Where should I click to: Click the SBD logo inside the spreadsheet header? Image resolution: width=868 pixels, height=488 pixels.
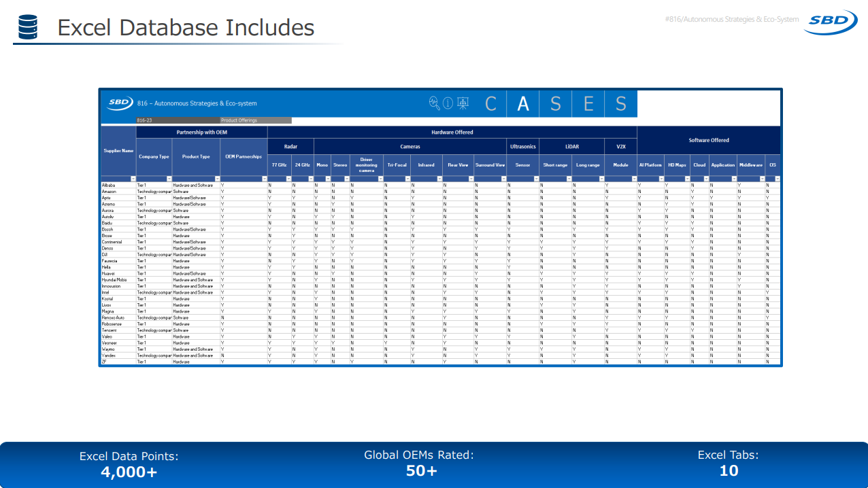click(120, 103)
